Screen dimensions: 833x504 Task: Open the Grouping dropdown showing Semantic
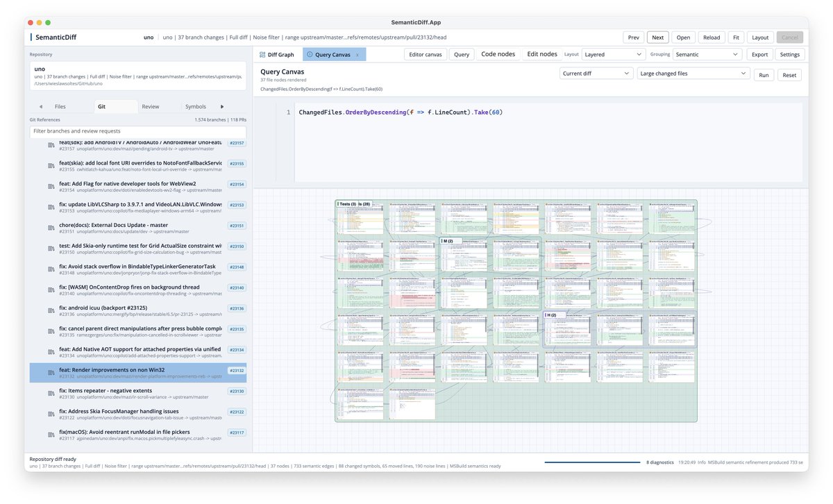click(708, 54)
